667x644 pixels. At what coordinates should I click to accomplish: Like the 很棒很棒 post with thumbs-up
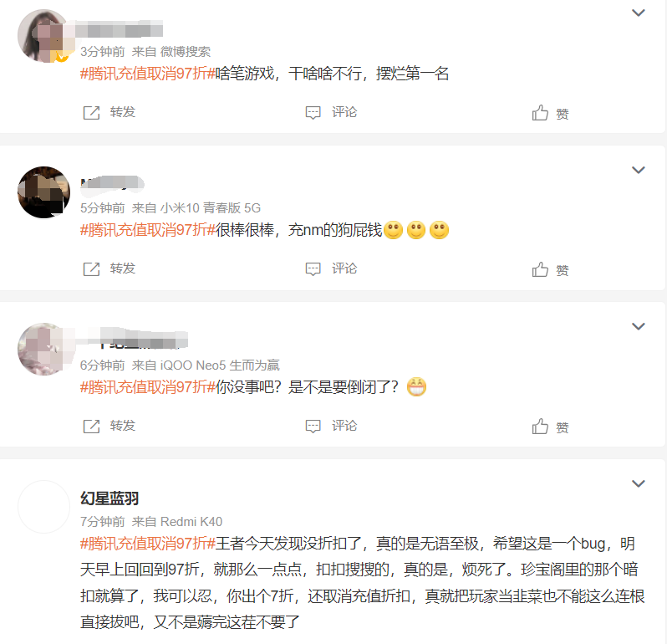point(540,269)
